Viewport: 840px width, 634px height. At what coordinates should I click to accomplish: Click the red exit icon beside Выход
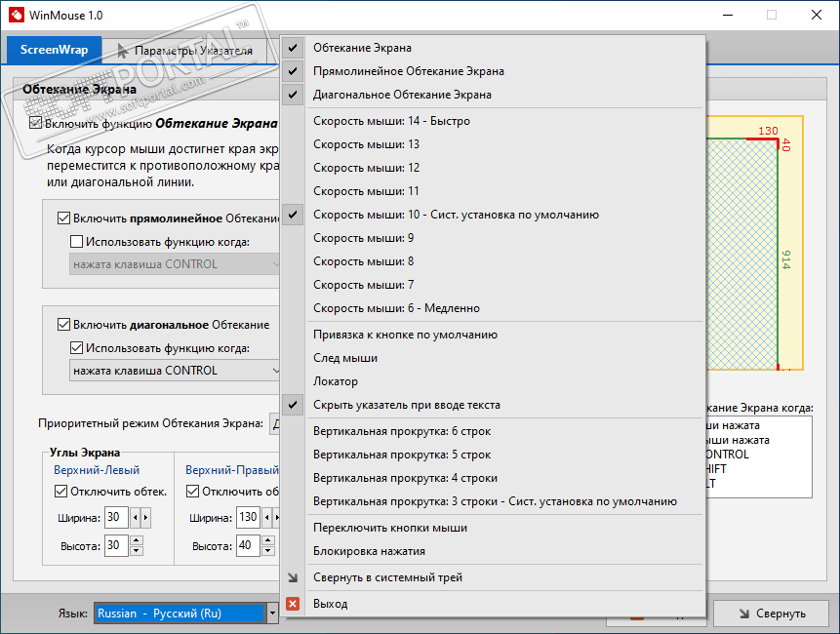pyautogui.click(x=293, y=604)
